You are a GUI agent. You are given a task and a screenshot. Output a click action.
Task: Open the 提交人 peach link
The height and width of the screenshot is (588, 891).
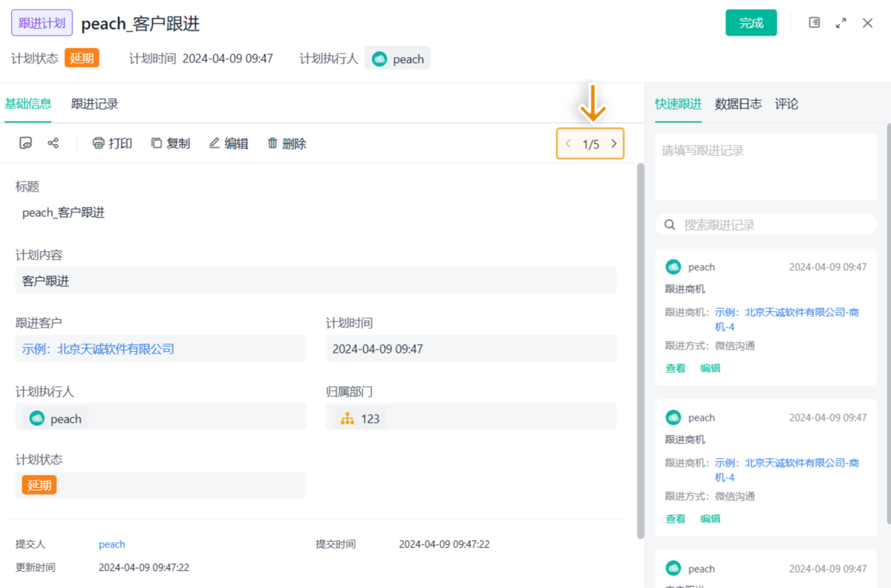tap(112, 544)
